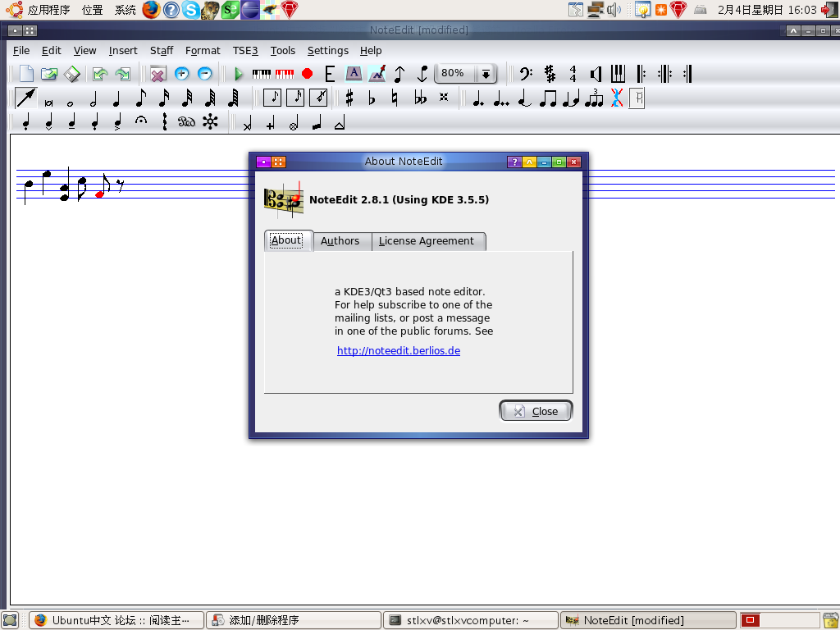The height and width of the screenshot is (630, 840).
Task: Click the speaker volume icon in NoteEdit toolbar
Action: [x=596, y=73]
